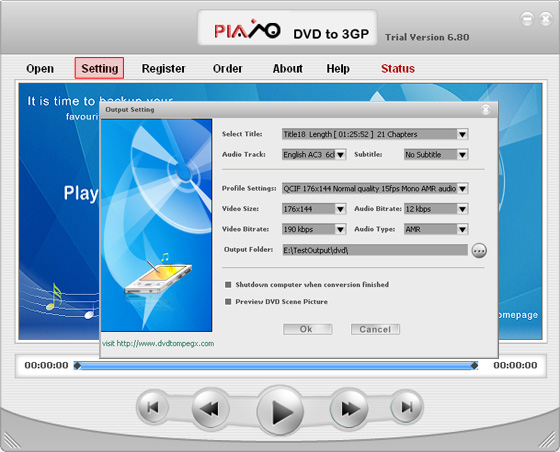
Task: Click the Order menu item
Action: click(x=228, y=69)
